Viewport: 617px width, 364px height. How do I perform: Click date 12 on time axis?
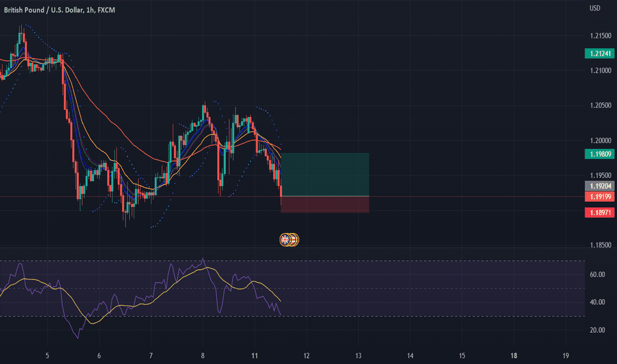(x=307, y=356)
